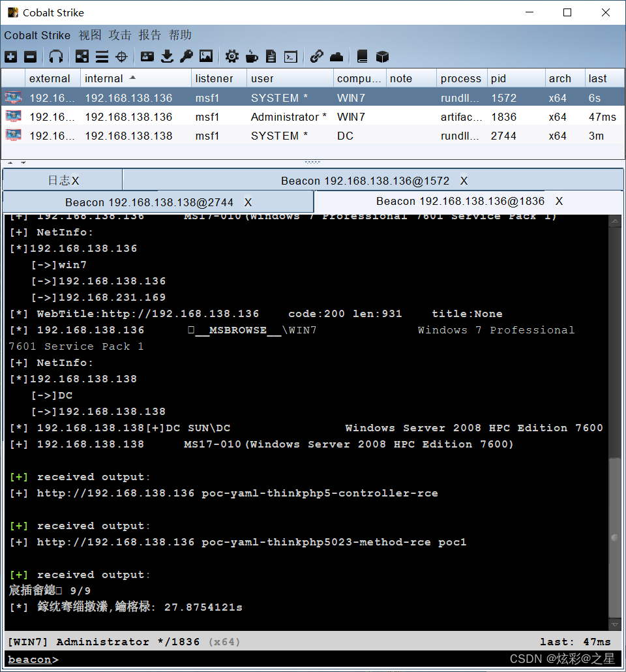Select DC session with pid 2744
Screen dimensions: 626x672
[312, 136]
